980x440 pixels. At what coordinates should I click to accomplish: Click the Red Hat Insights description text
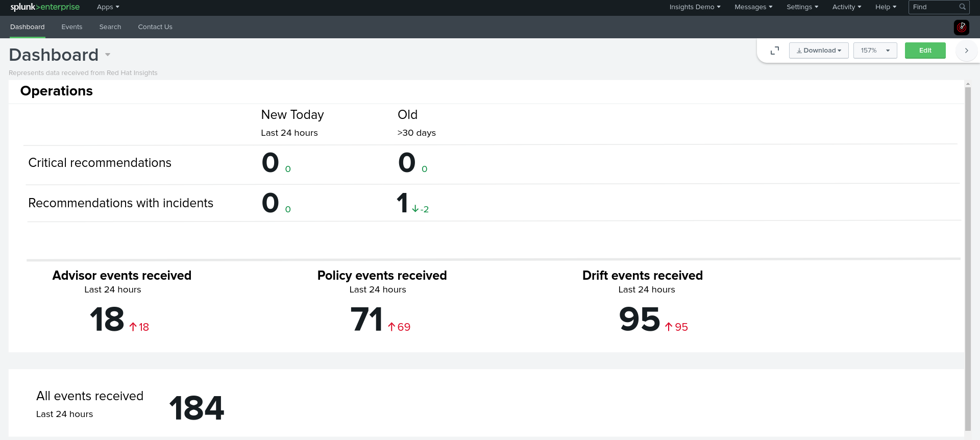pos(83,73)
